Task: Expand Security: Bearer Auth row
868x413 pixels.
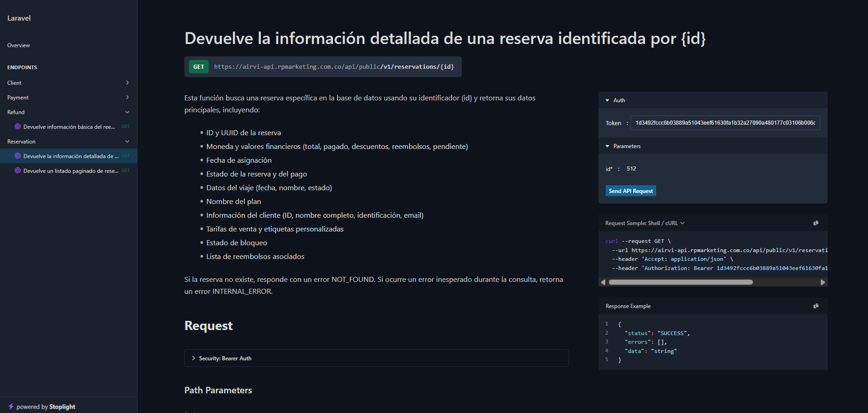Action: point(193,358)
